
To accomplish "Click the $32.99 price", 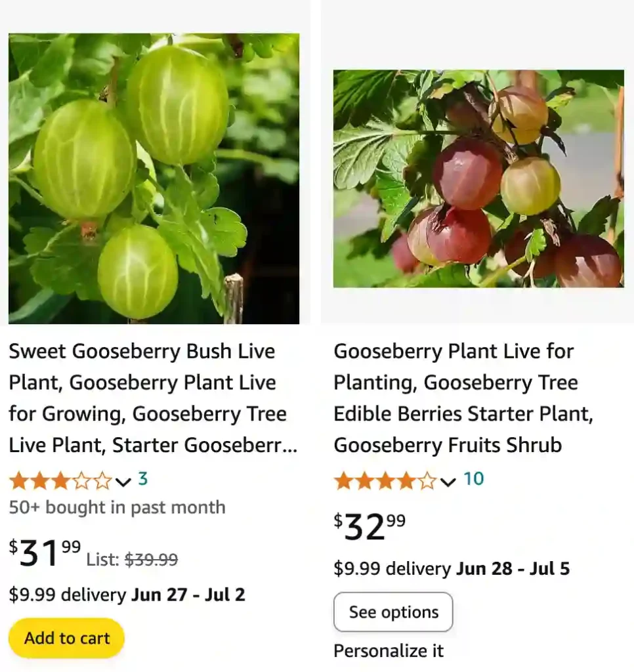I will point(370,526).
